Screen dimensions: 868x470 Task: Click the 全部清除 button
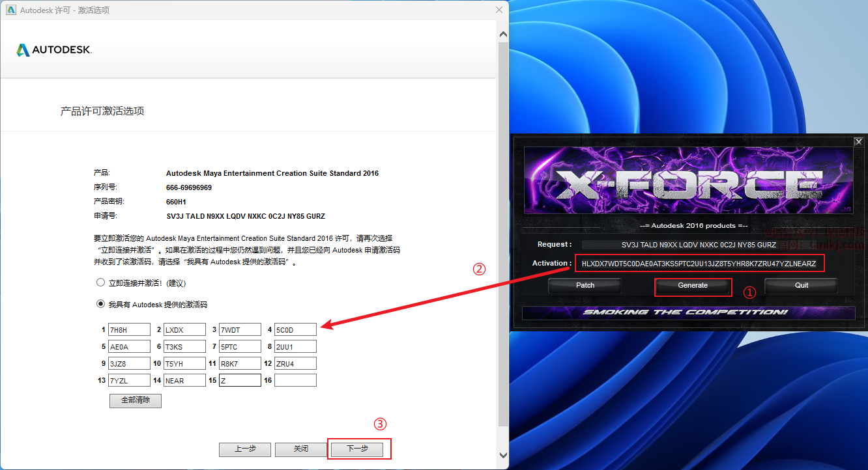(136, 400)
